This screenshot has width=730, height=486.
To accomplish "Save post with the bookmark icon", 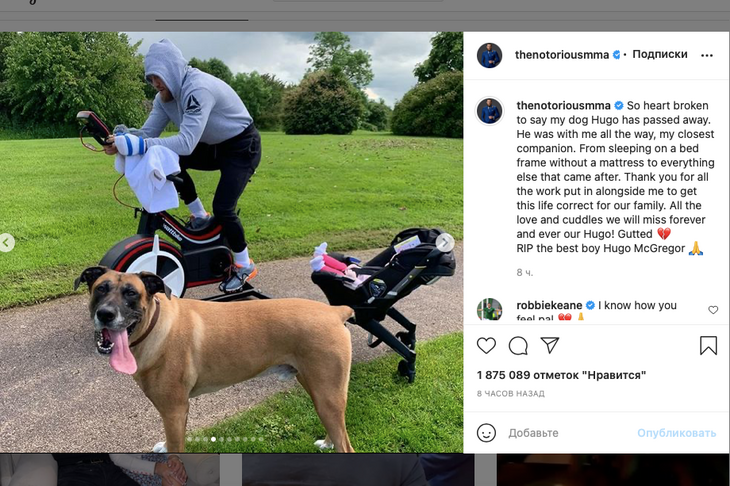I will 708,345.
